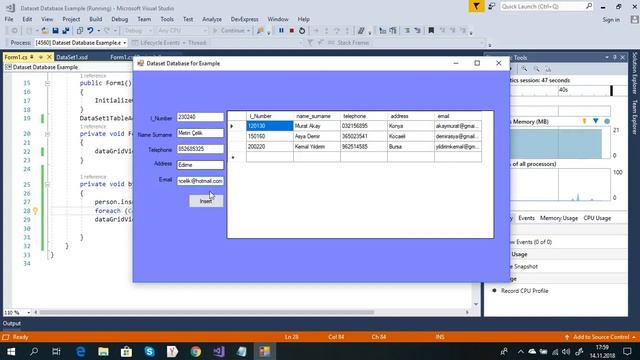The image size is (640, 360).
Task: Select cell 'Murat Akay' in grid
Action: point(317,126)
